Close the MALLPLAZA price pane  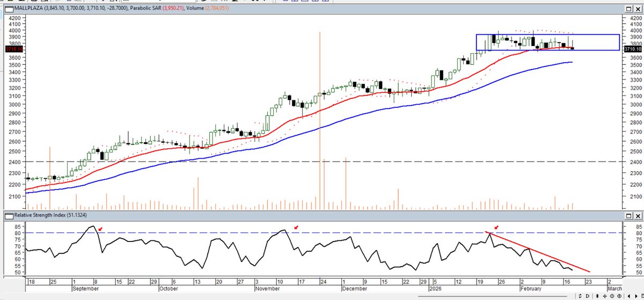(x=637, y=9)
